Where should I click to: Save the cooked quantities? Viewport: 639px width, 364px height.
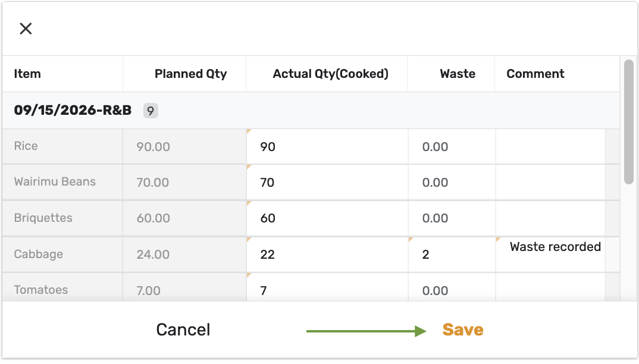(463, 330)
